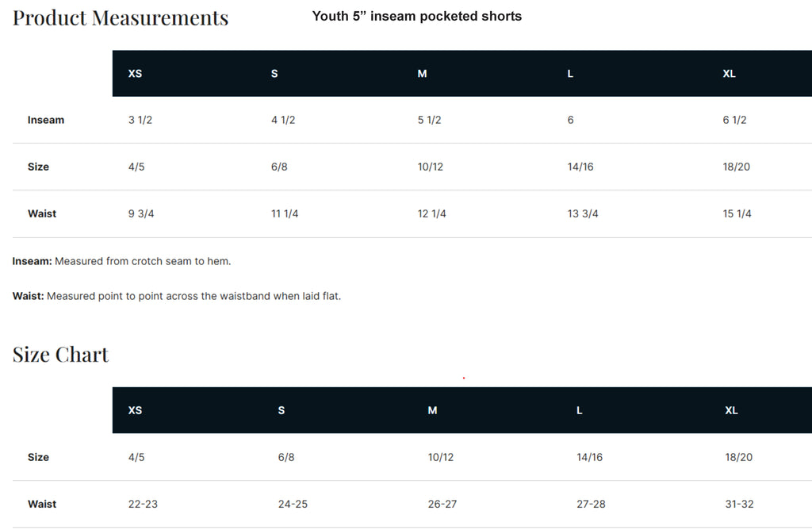Select the 12 1/4 waist cell
This screenshot has width=812, height=530.
click(x=432, y=213)
